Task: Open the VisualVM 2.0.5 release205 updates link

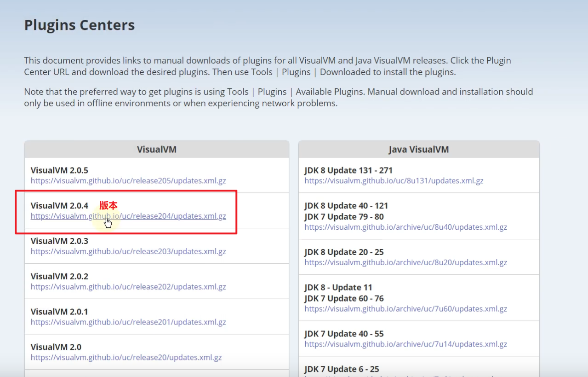Action: [128, 181]
